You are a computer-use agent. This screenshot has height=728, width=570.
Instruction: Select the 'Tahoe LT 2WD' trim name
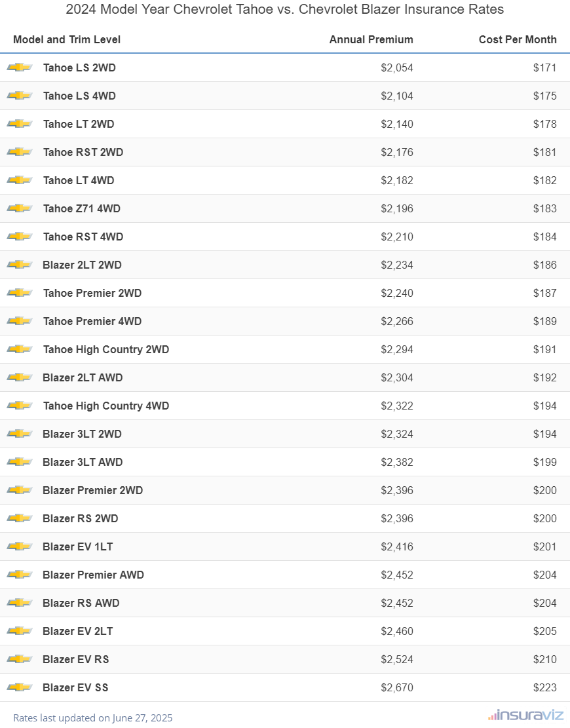(79, 124)
